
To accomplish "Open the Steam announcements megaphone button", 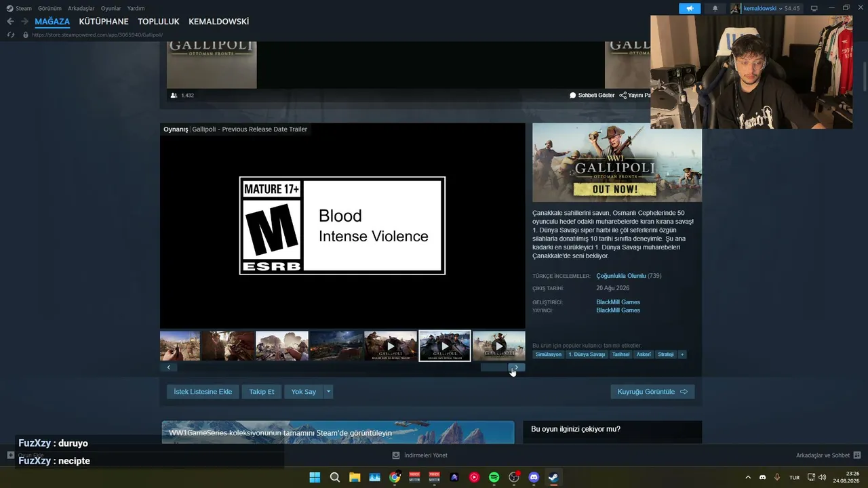I will point(690,8).
